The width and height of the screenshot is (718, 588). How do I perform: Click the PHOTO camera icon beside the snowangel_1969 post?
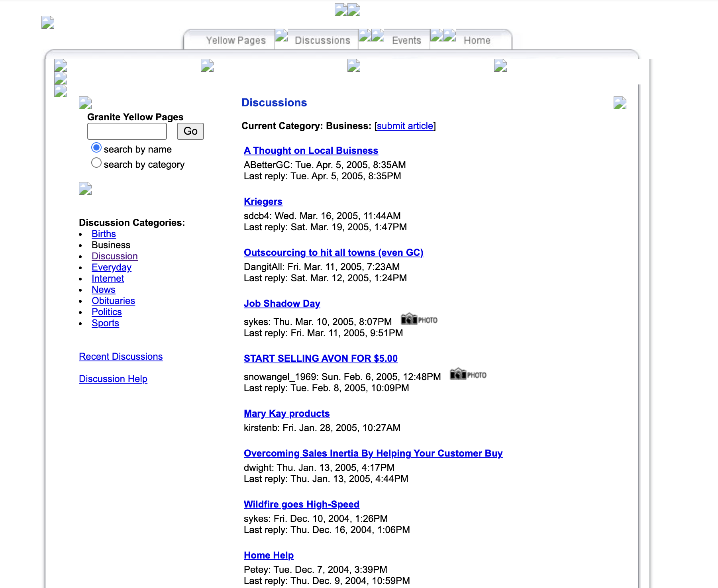point(468,374)
